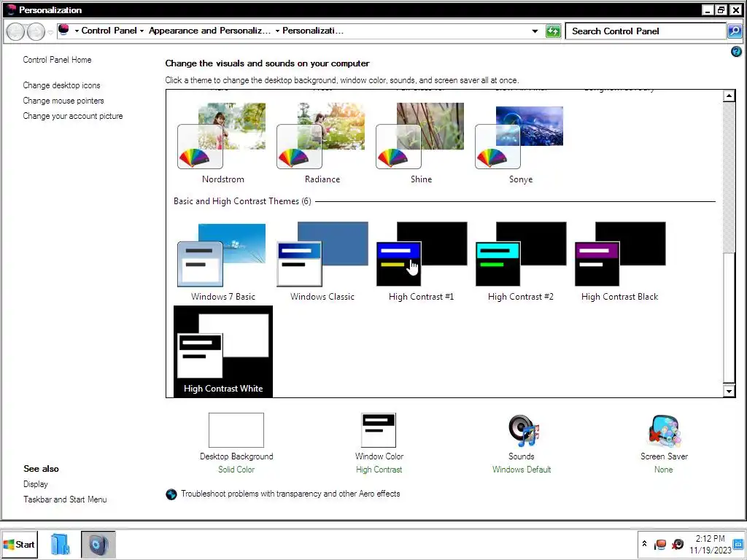Apply the Radiance theme

point(322,144)
